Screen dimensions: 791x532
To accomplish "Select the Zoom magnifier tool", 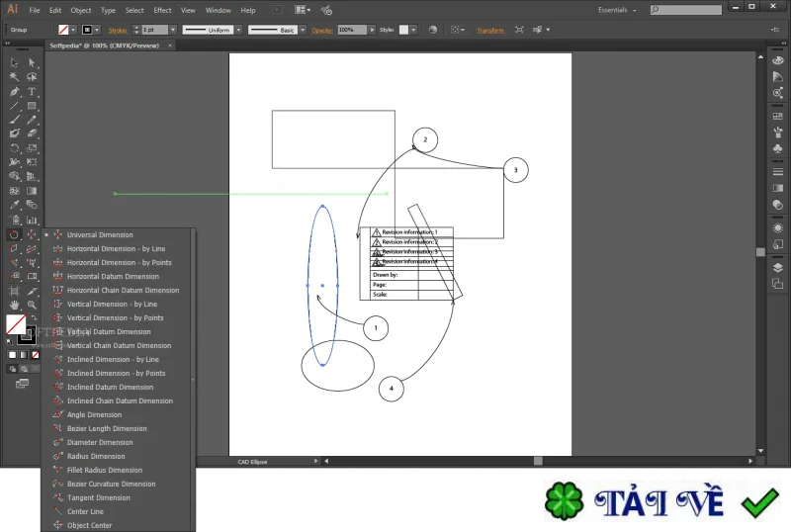I will coord(32,305).
